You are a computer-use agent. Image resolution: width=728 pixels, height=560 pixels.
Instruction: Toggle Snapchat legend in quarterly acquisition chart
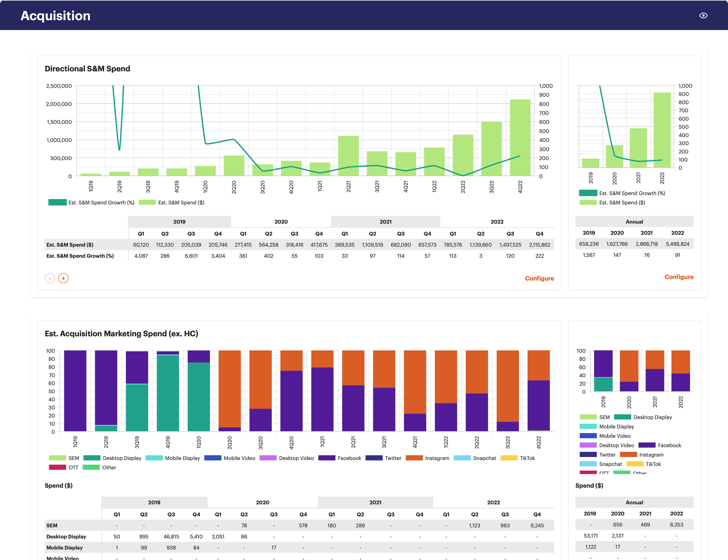pos(475,458)
